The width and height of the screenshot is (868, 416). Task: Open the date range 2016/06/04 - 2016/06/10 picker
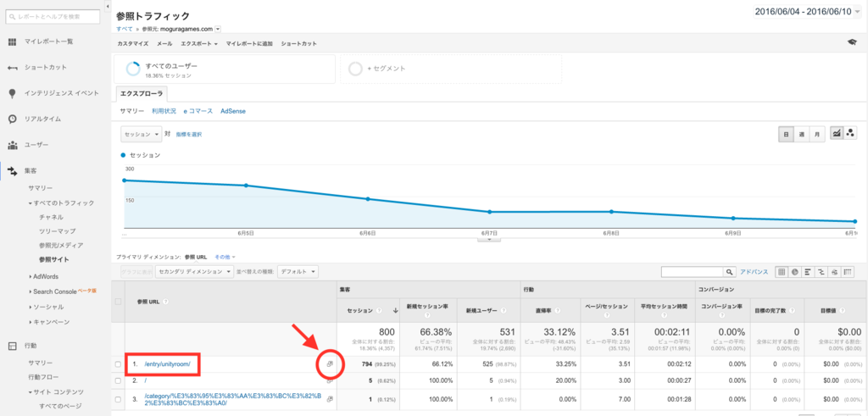click(807, 11)
